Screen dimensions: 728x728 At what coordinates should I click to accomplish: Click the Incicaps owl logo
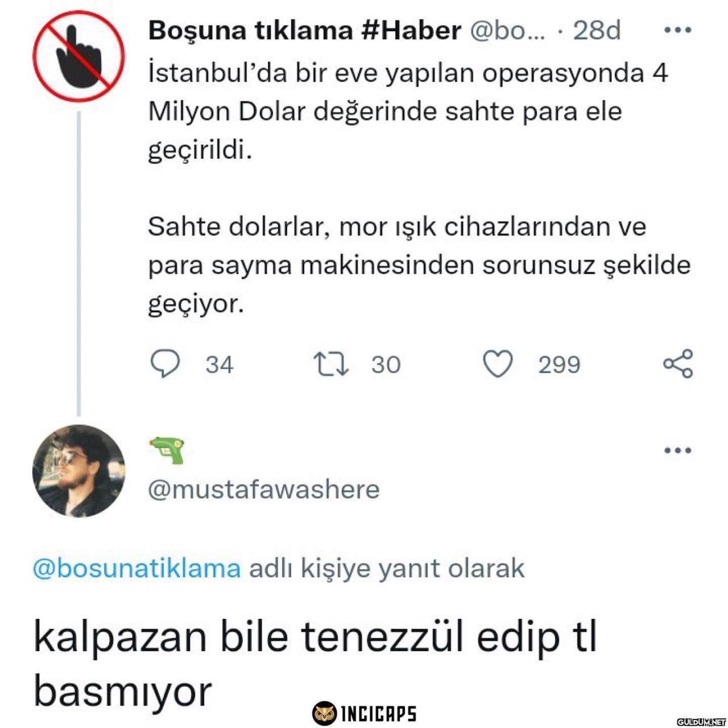click(x=325, y=713)
